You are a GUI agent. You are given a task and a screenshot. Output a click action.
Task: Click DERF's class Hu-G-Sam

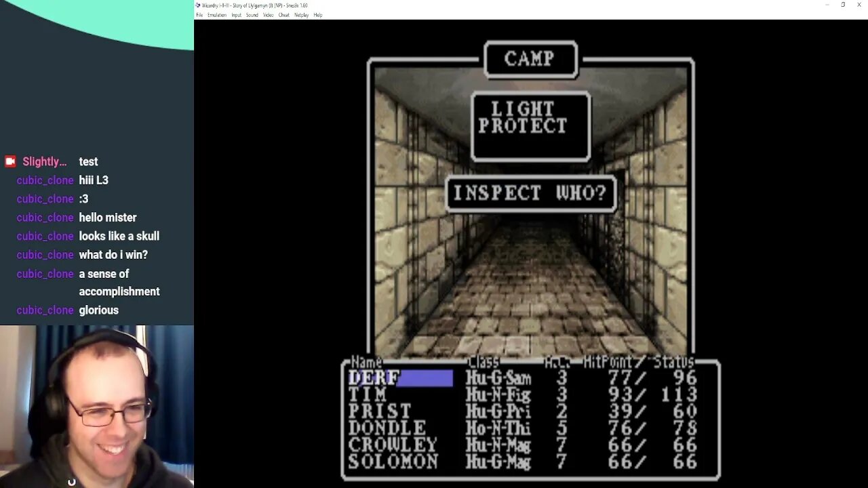click(x=498, y=378)
